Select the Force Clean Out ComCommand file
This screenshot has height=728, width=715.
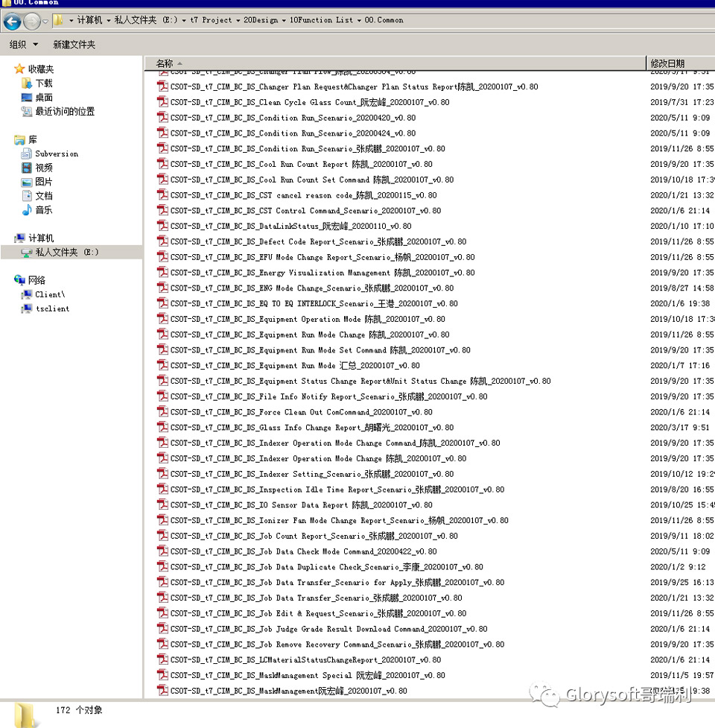(301, 412)
